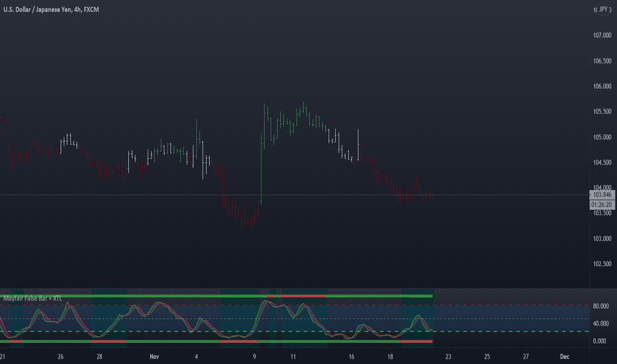
Task: Click the 105.500 price axis label
Action: pyautogui.click(x=602, y=112)
